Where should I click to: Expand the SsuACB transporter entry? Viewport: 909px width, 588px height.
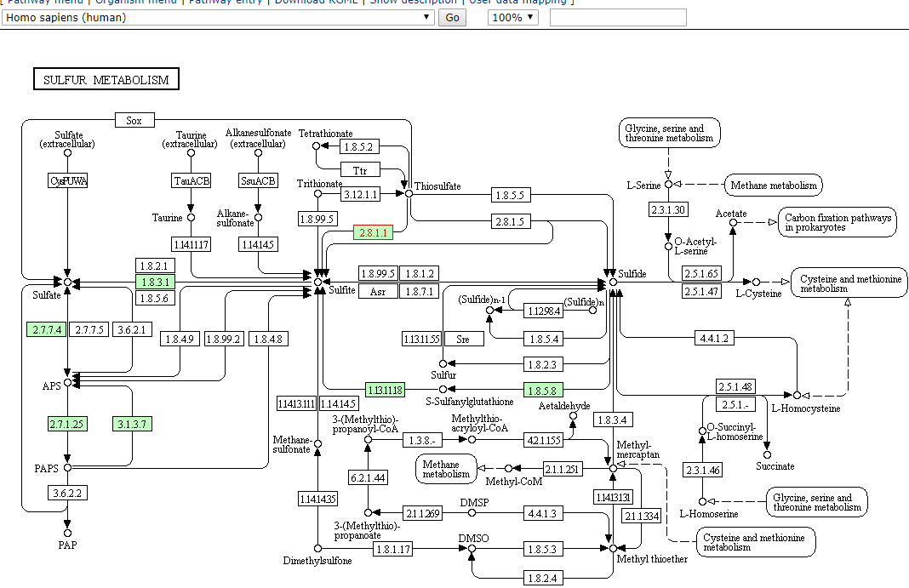[x=257, y=180]
